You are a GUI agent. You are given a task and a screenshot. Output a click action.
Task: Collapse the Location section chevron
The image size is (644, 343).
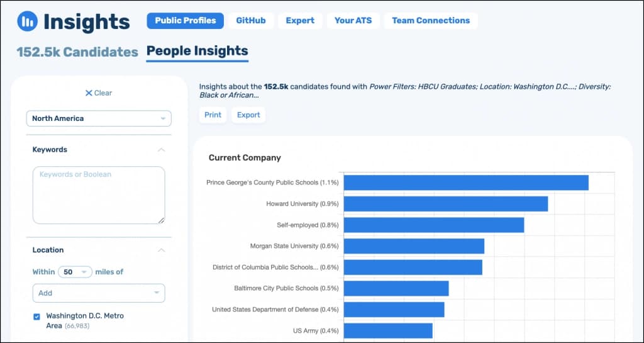[162, 250]
